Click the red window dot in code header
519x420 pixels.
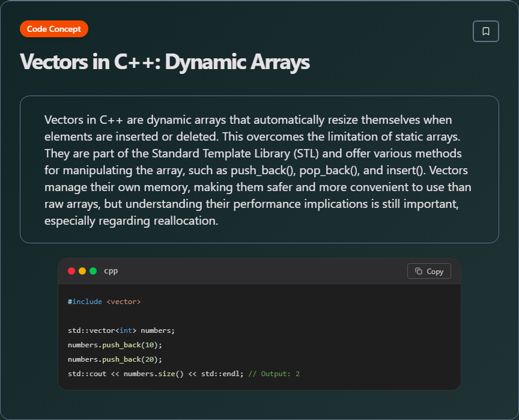[x=71, y=271]
